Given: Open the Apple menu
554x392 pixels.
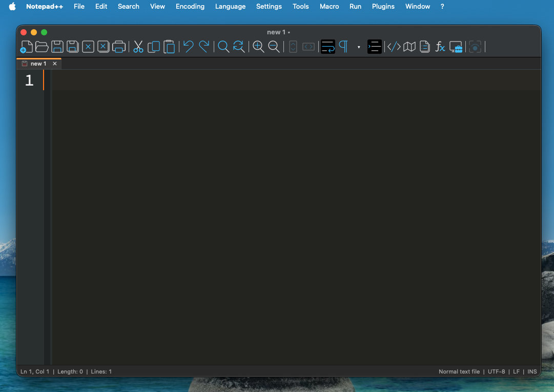Looking at the screenshot, I should pos(12,6).
